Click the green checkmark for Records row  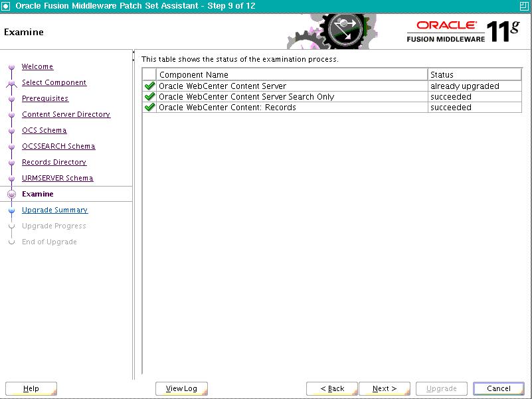(149, 107)
